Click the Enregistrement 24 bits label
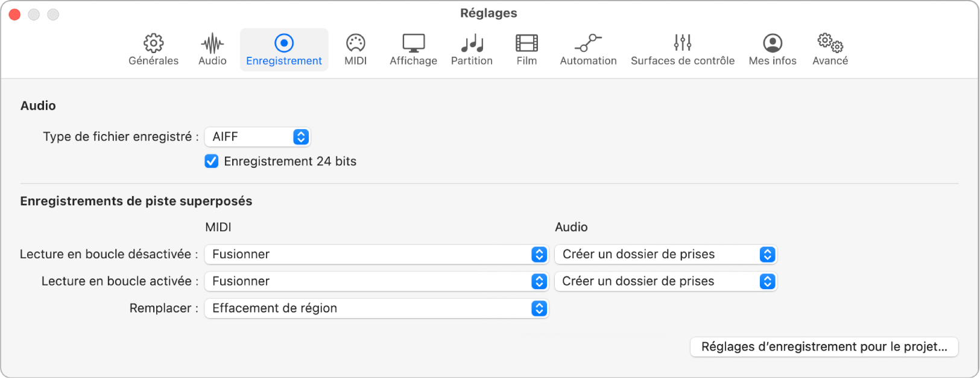 (290, 161)
